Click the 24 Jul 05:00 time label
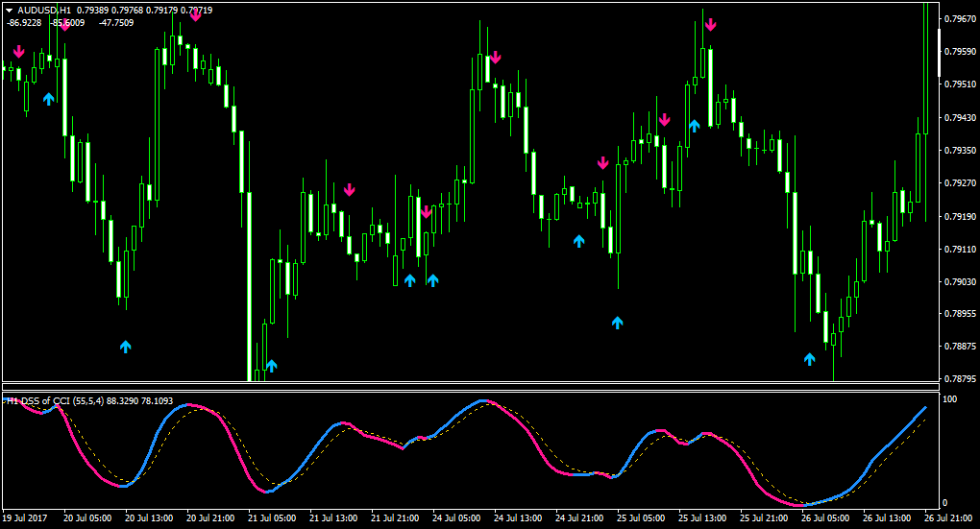The image size is (980, 529). (x=457, y=518)
